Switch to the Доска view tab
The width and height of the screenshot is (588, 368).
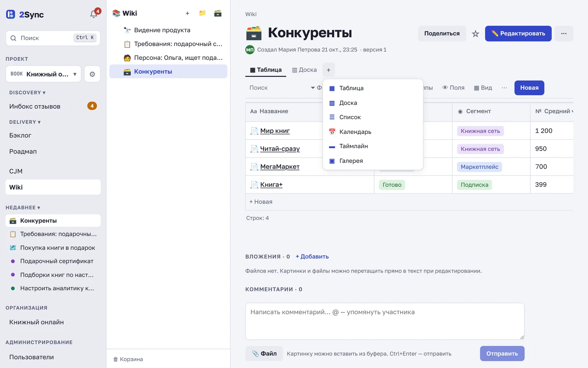tap(304, 70)
